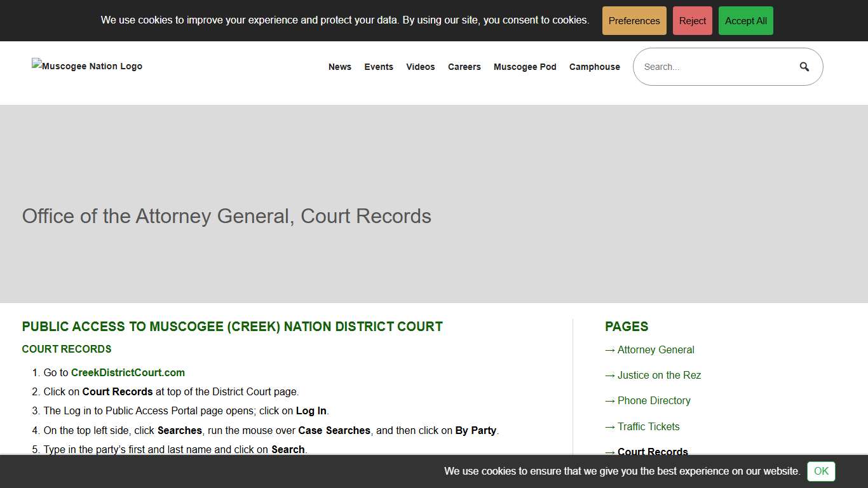Select Muscogee Pod from navigation
This screenshot has width=868, height=488.
tap(525, 67)
